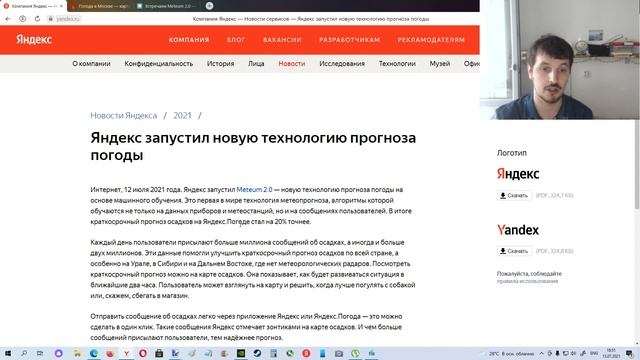Viewport: 640px width, 360px height.
Task: Open NVIDIA app icon in taskbar
Action: [x=241, y=353]
